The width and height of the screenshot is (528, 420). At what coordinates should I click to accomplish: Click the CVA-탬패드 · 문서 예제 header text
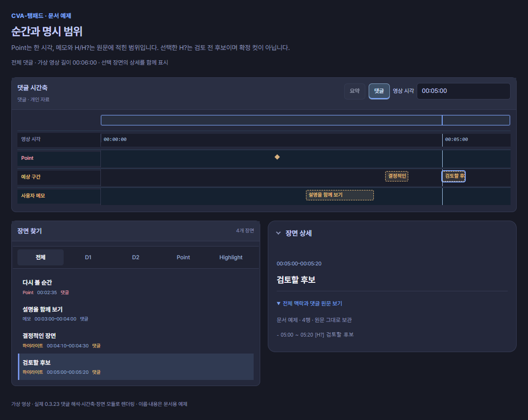[41, 16]
